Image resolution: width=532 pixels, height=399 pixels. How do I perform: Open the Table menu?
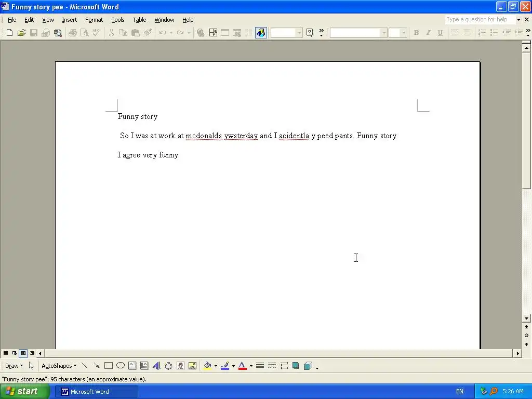tap(139, 20)
